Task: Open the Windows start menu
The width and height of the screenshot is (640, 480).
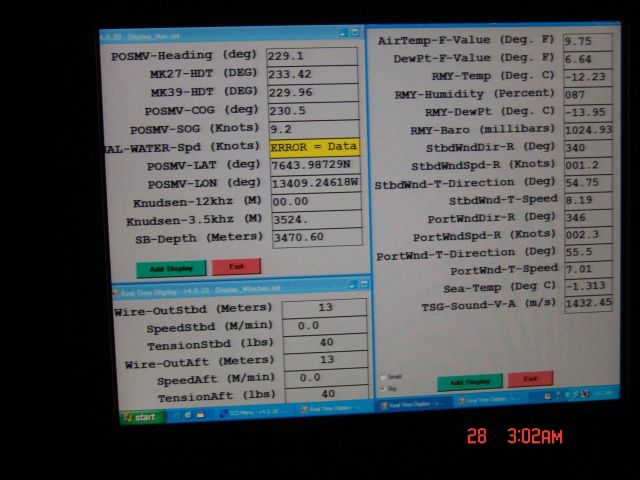Action: (143, 417)
